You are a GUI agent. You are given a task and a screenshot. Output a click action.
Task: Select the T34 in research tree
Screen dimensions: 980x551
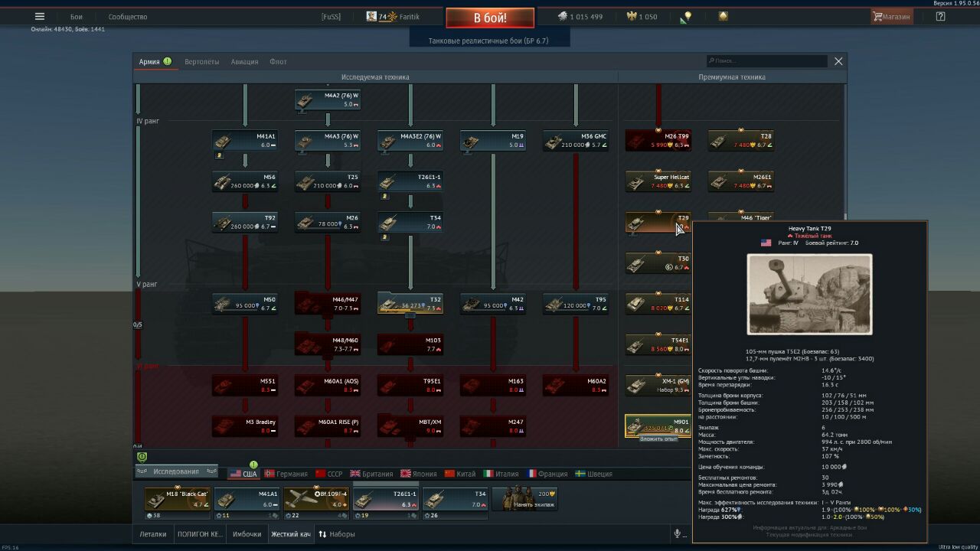(x=410, y=222)
